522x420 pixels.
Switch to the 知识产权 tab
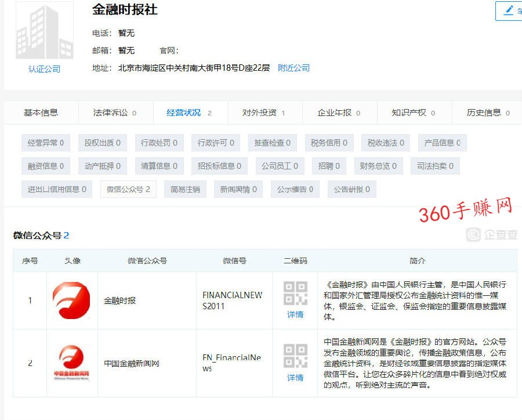414,113
